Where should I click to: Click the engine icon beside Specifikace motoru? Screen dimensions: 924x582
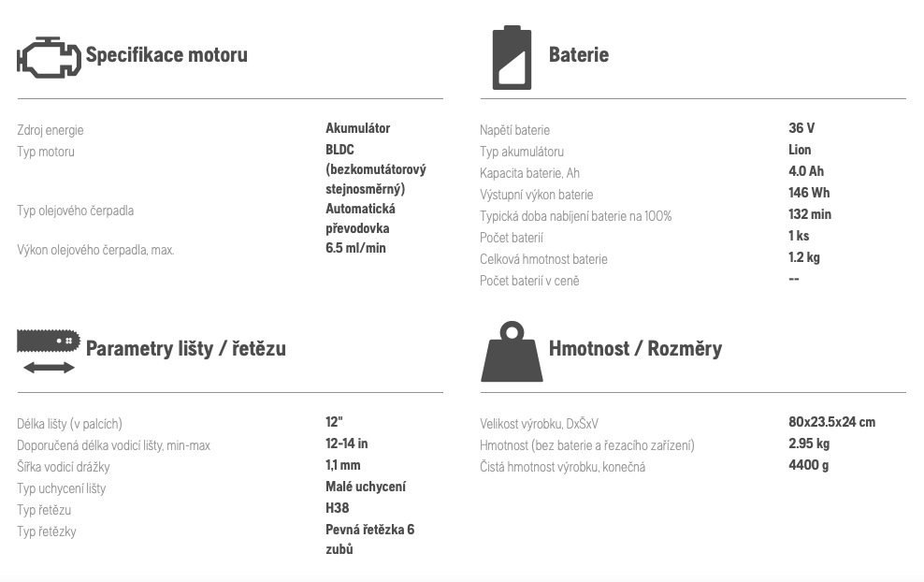pos(49,56)
